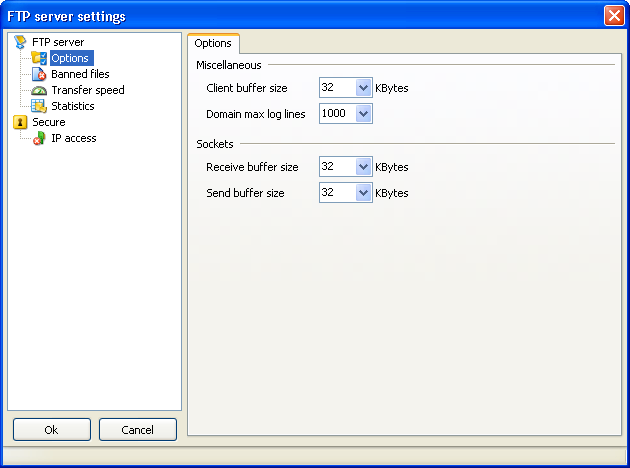Expand the Domain max log lines dropdown
This screenshot has height=468, width=630.
[363, 114]
